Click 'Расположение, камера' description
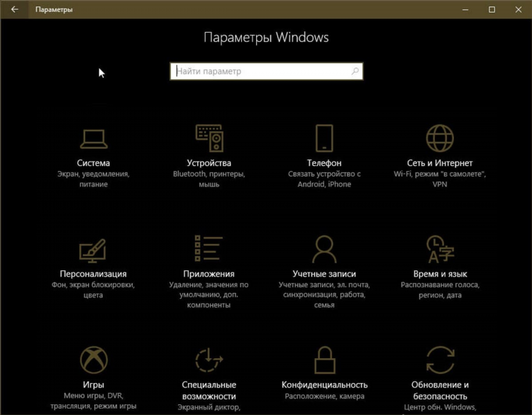The width and height of the screenshot is (532, 415). click(x=325, y=396)
